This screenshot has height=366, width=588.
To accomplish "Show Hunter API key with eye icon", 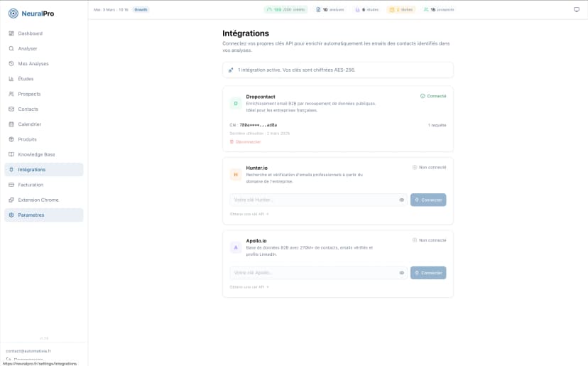I will [402, 200].
